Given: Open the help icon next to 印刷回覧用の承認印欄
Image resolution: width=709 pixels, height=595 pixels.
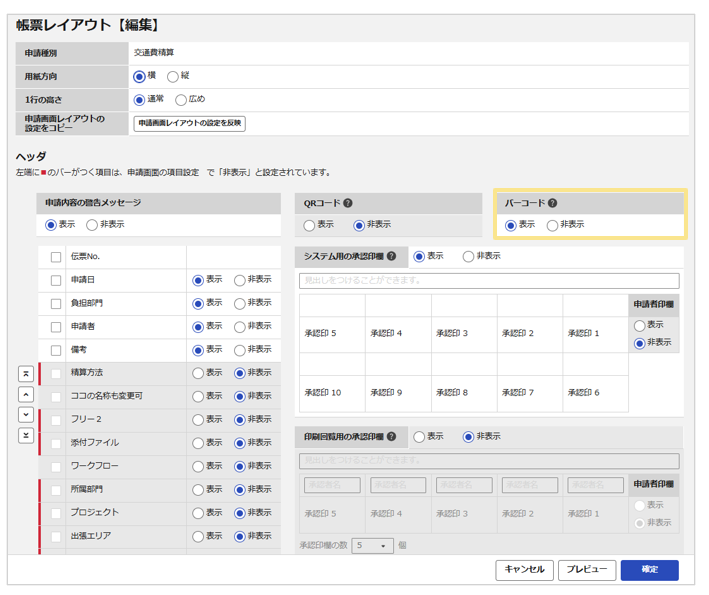Looking at the screenshot, I should (x=392, y=436).
